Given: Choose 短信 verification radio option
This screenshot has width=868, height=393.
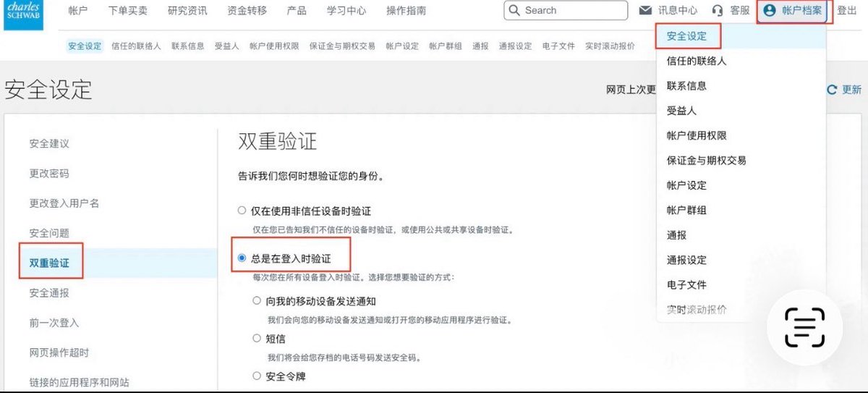Looking at the screenshot, I should 257,338.
